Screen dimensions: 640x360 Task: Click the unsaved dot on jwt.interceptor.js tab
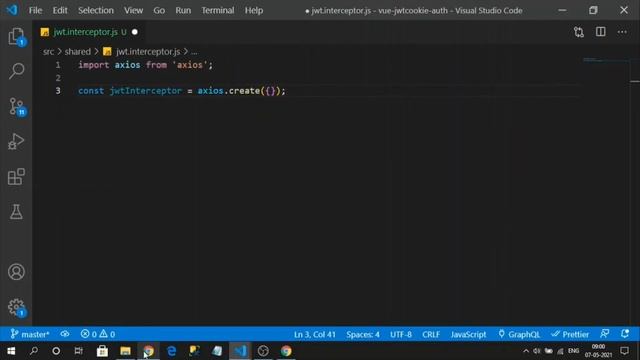(135, 32)
